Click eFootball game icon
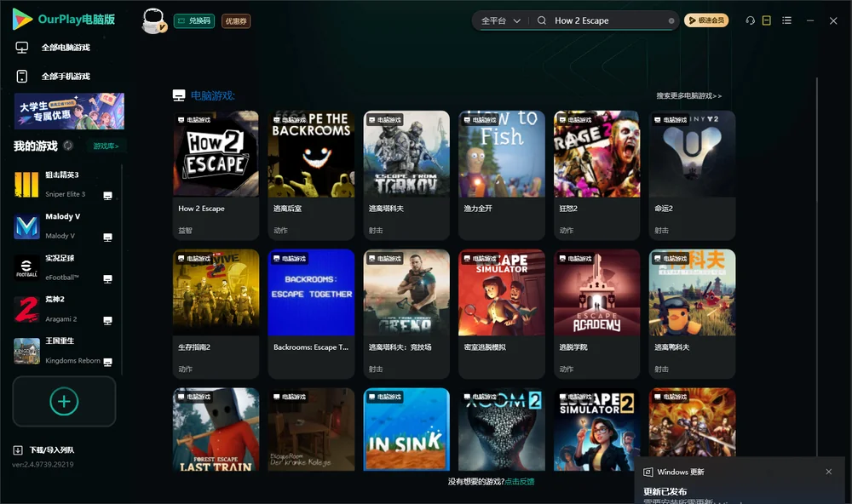 click(x=26, y=267)
